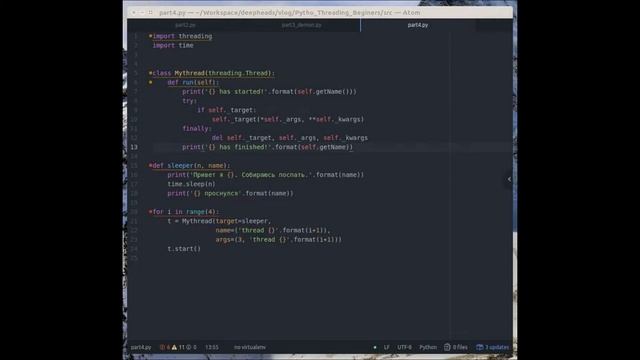Viewport: 640px width, 360px height.
Task: Open the UTF-8 encoding selector
Action: 404,347
